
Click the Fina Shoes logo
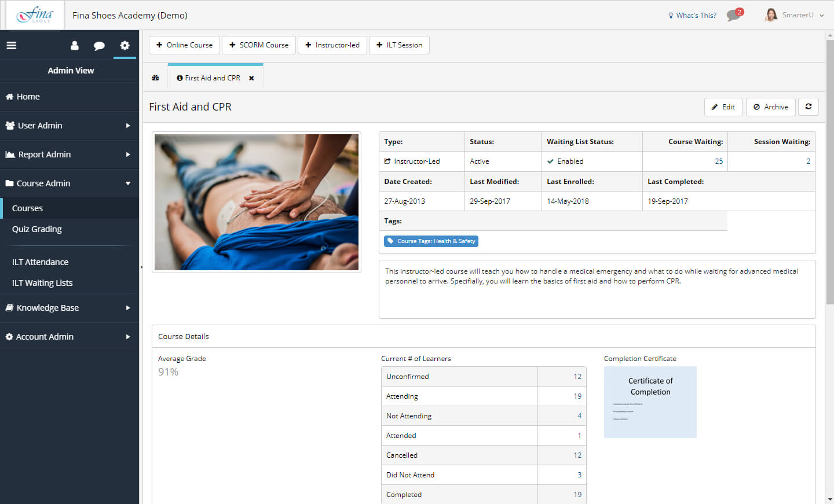(x=35, y=15)
